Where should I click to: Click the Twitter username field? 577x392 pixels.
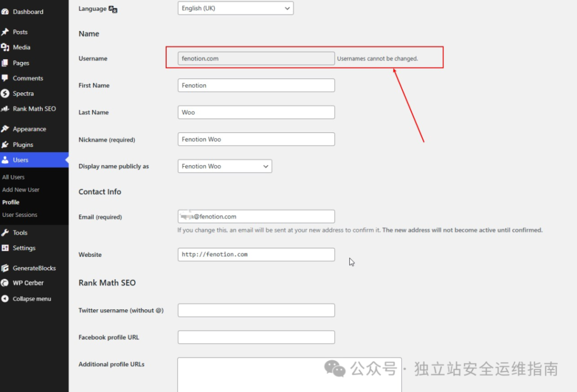256,310
